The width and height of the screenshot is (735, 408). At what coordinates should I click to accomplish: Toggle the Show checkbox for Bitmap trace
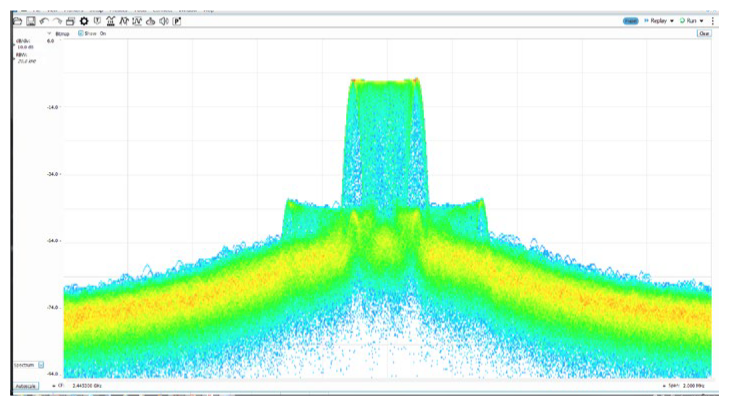click(x=81, y=33)
